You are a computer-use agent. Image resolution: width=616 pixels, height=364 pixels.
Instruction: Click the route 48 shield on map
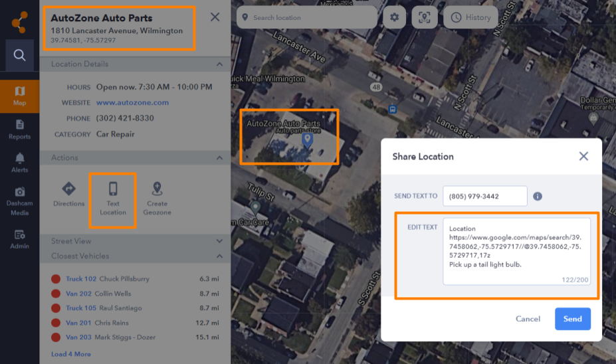[376, 87]
